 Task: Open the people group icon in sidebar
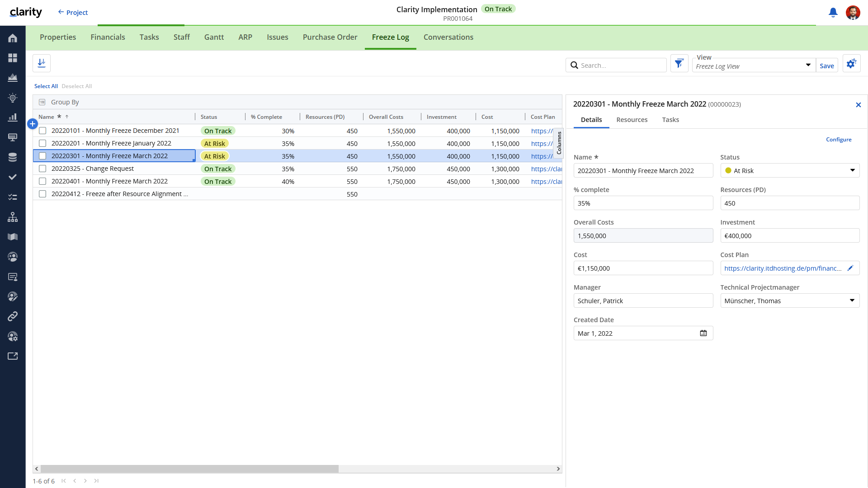(x=13, y=257)
